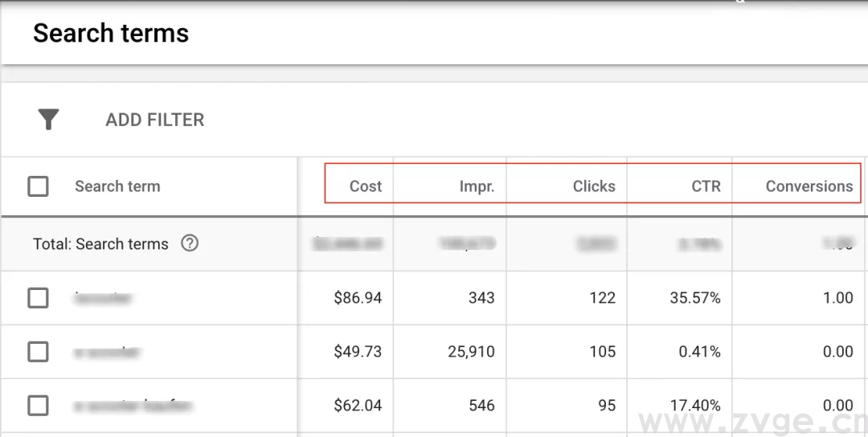Tick the checkbox for the $62.04 row
This screenshot has height=437, width=868.
pos(38,406)
